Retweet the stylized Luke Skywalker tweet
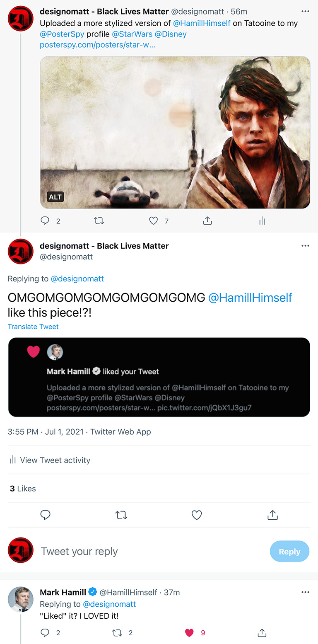Image resolution: width=318 pixels, height=644 pixels. coord(99,220)
